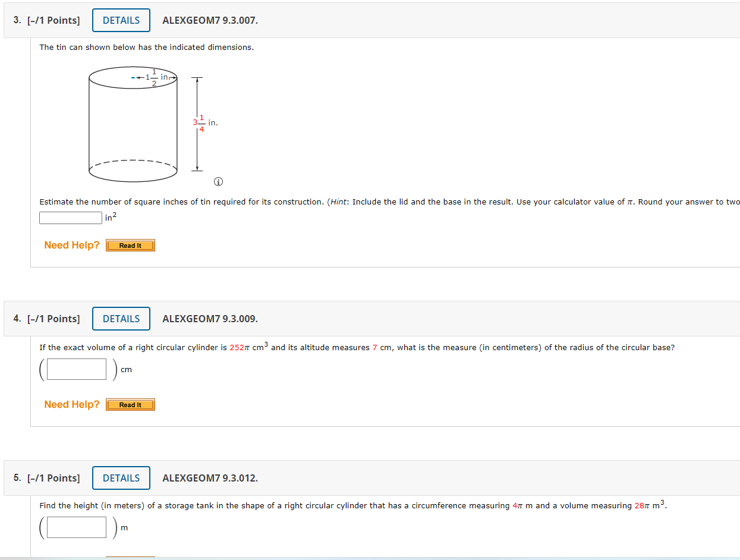Click Need Help for question 3
The height and width of the screenshot is (560, 740).
click(71, 245)
